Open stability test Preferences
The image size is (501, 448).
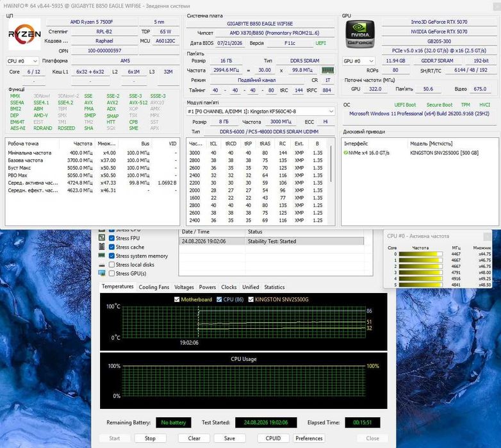pos(309,438)
